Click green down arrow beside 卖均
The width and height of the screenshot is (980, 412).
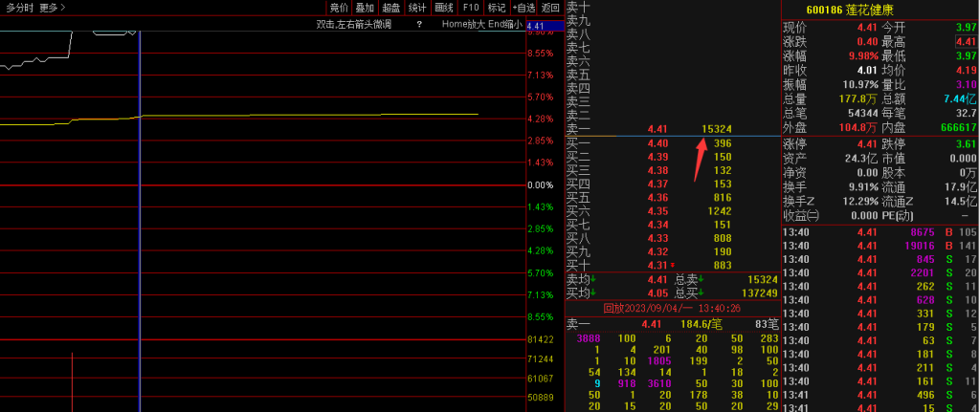[592, 279]
